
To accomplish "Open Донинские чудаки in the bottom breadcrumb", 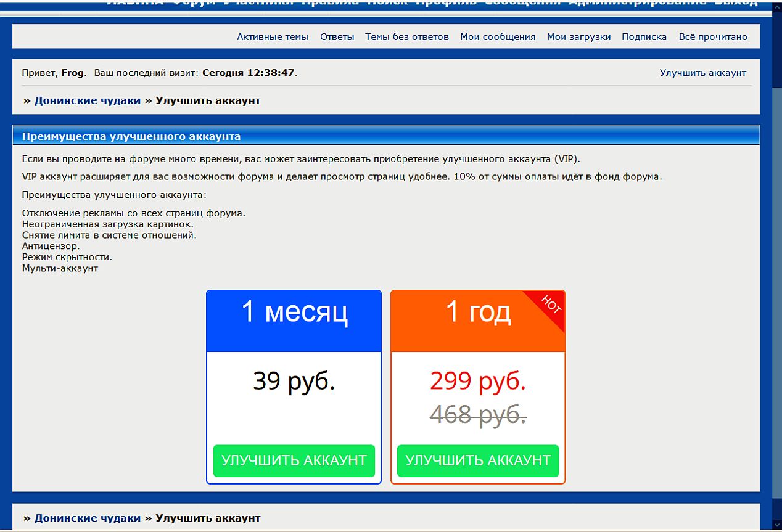I will (x=88, y=518).
